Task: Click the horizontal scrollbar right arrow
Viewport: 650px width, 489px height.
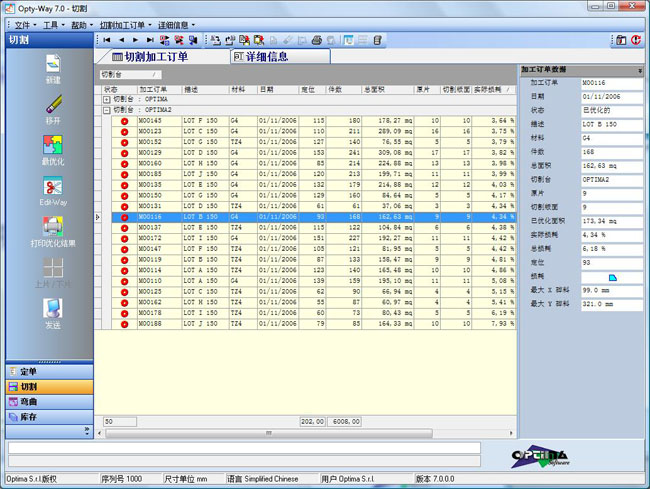Action: pyautogui.click(x=511, y=433)
